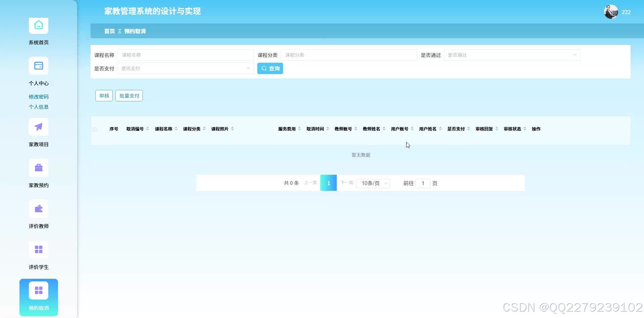The width and height of the screenshot is (644, 318).
Task: Go to 首页 breadcrumb link
Action: [x=109, y=31]
